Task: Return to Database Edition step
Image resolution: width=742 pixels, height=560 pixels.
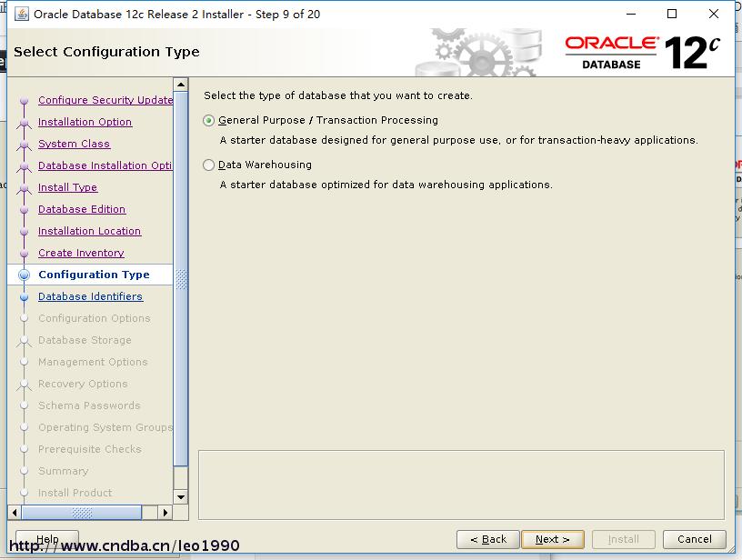Action: [82, 208]
